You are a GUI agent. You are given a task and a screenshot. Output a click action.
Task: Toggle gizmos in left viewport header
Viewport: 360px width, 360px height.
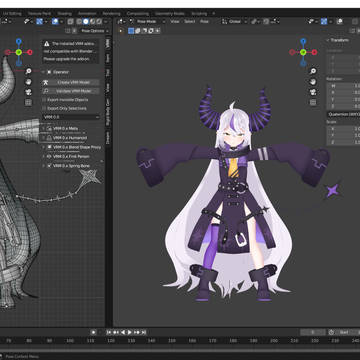click(x=39, y=21)
